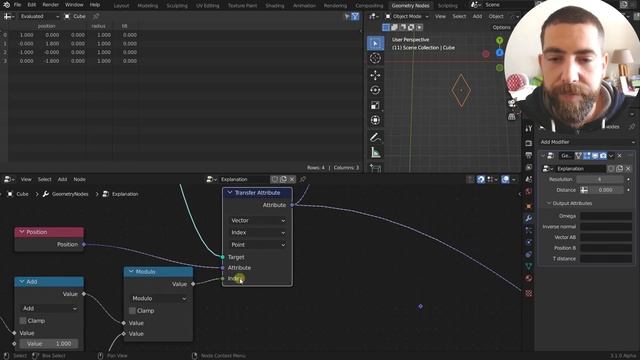Open the Physics properties tab icon

coord(529,242)
